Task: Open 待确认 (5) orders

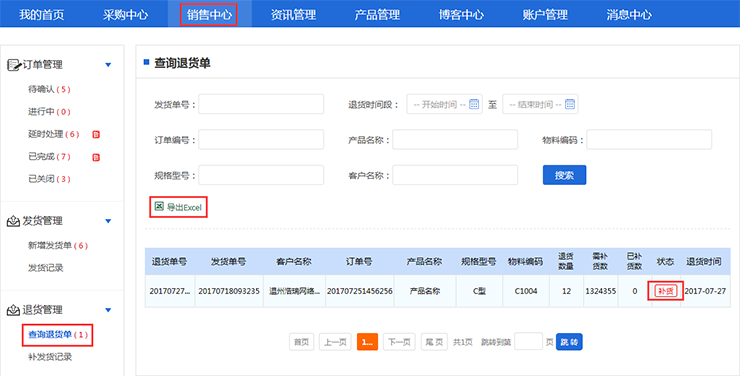Action: pos(49,89)
